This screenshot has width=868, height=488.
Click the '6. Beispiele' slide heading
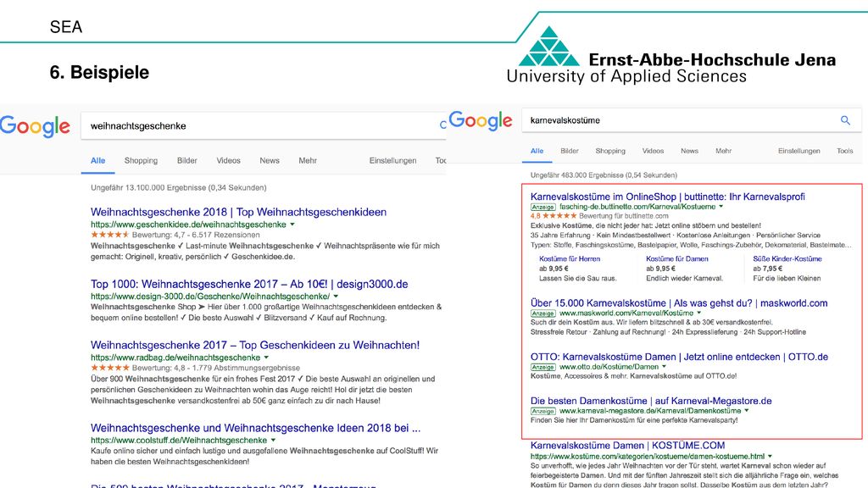coord(99,73)
